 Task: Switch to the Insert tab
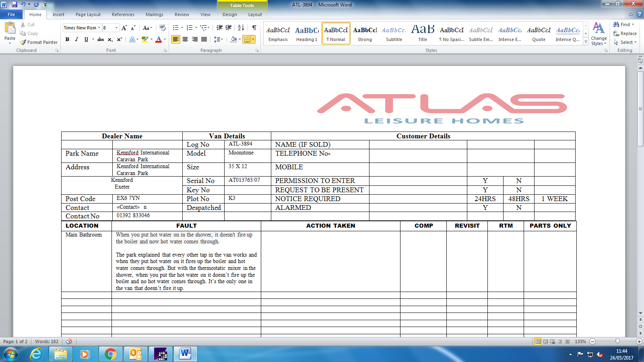coord(58,14)
